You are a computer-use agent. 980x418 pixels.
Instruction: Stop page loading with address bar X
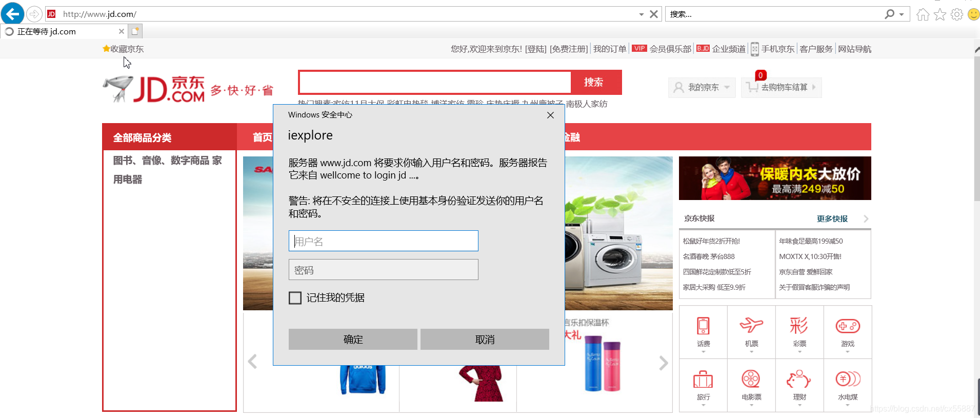pyautogui.click(x=653, y=14)
